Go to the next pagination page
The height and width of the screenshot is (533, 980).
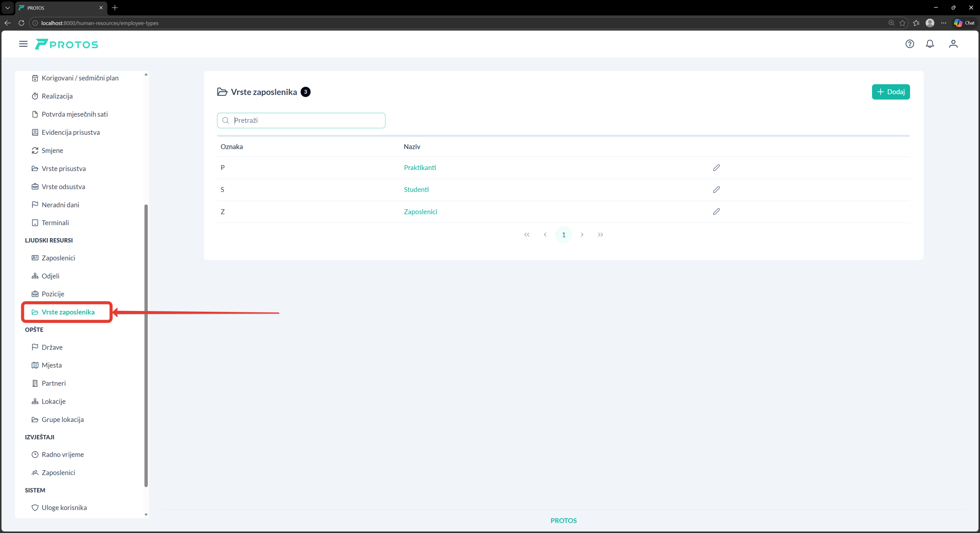[582, 235]
